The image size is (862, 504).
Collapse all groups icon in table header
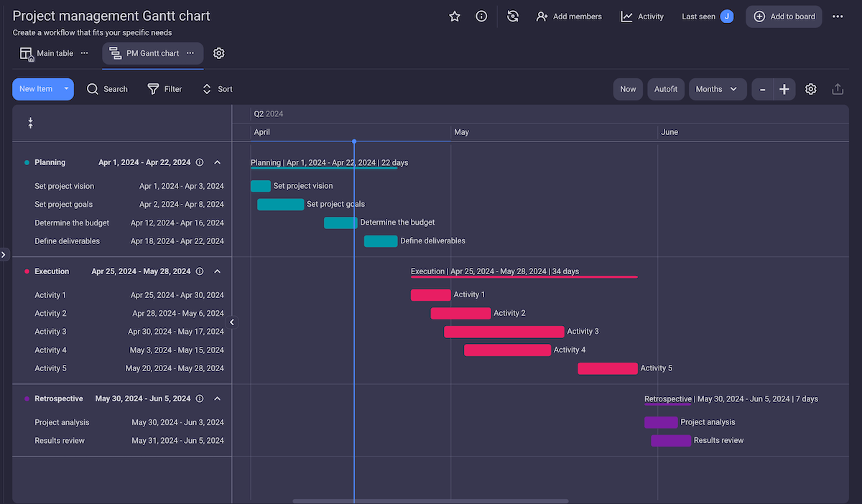coord(30,123)
